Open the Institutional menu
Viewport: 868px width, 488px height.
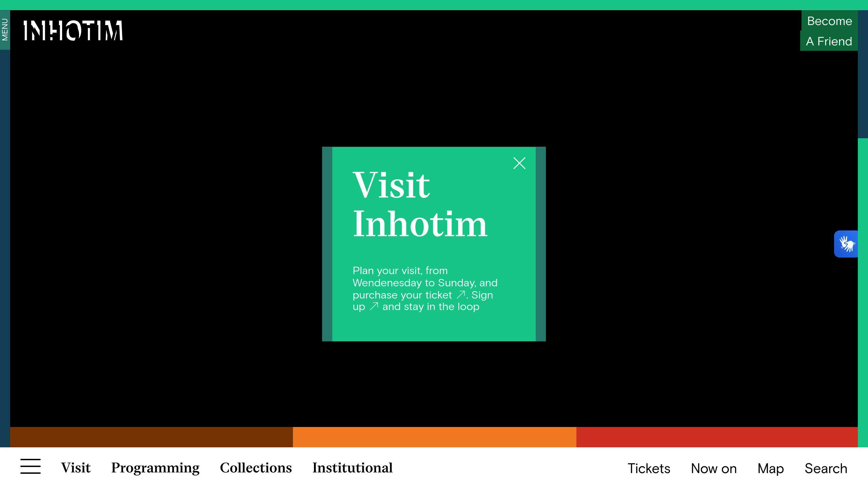(x=352, y=468)
